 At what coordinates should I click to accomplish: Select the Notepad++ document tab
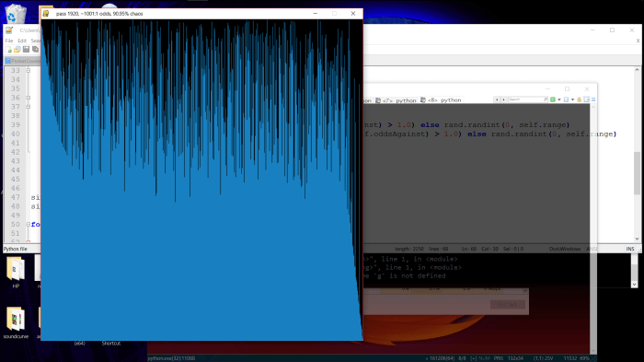pos(23,61)
